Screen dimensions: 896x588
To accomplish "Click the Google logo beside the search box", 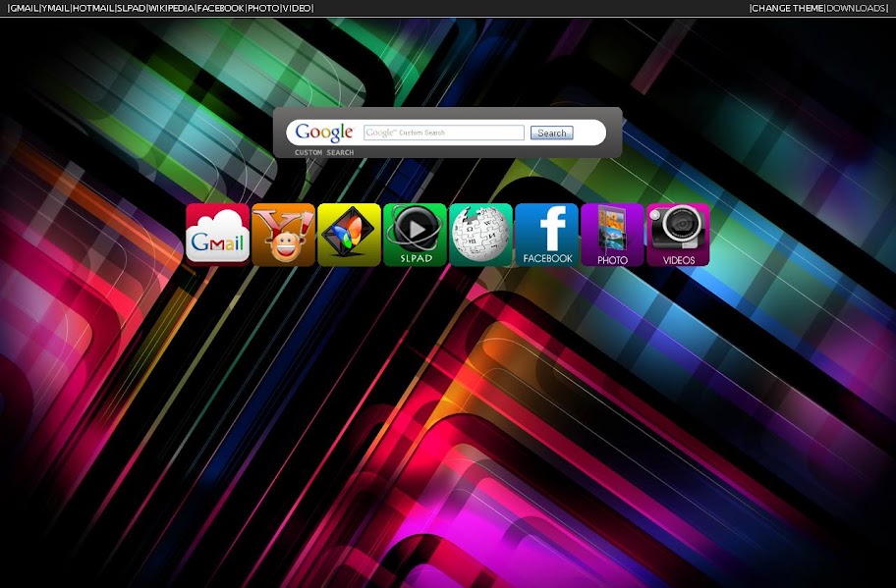I will click(x=324, y=133).
